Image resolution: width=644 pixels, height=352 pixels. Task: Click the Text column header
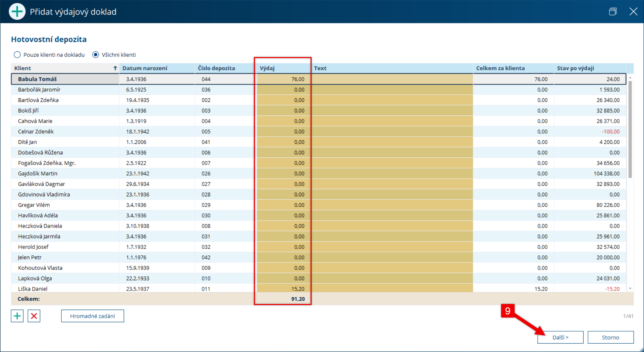(x=392, y=68)
